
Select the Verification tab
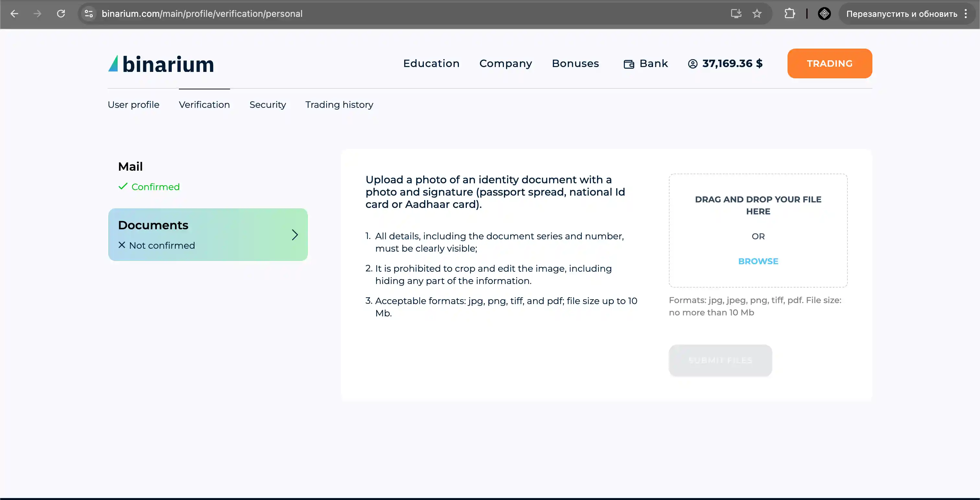pos(204,105)
